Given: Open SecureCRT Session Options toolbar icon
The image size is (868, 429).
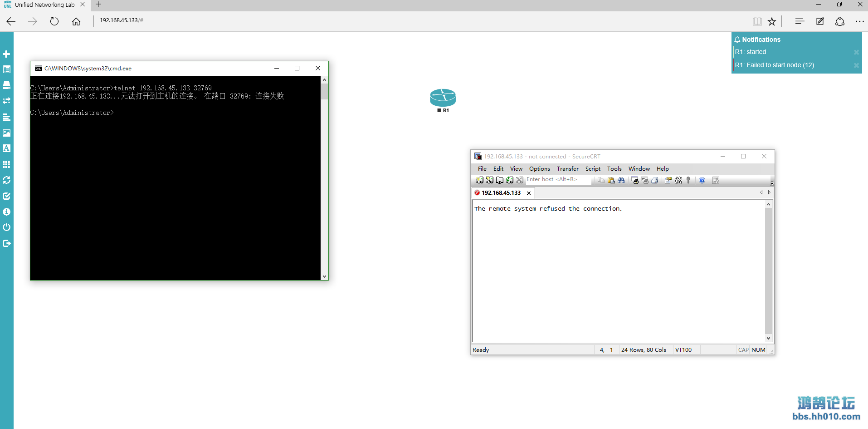Looking at the screenshot, I should [x=668, y=180].
